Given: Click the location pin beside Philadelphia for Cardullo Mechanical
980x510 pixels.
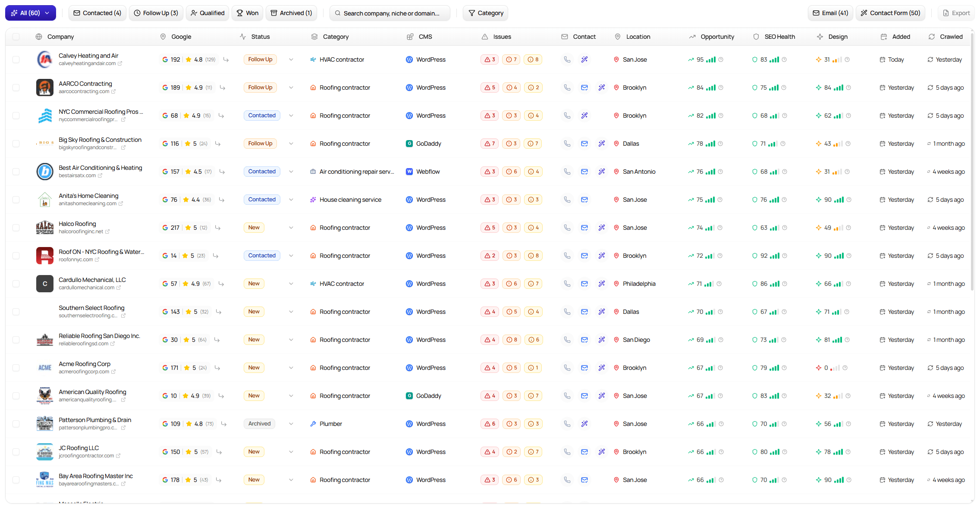Looking at the screenshot, I should (616, 284).
